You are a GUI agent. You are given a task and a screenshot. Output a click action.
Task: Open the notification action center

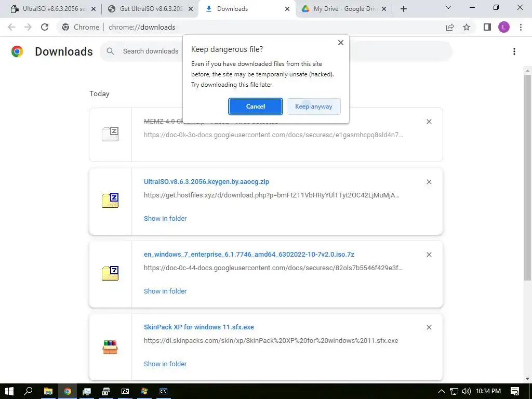[515, 391]
